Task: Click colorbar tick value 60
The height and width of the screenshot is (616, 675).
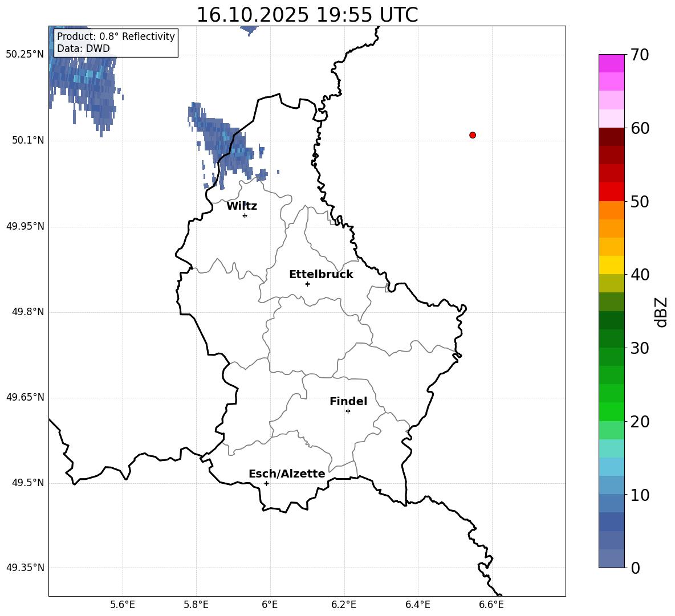Action: [x=640, y=128]
